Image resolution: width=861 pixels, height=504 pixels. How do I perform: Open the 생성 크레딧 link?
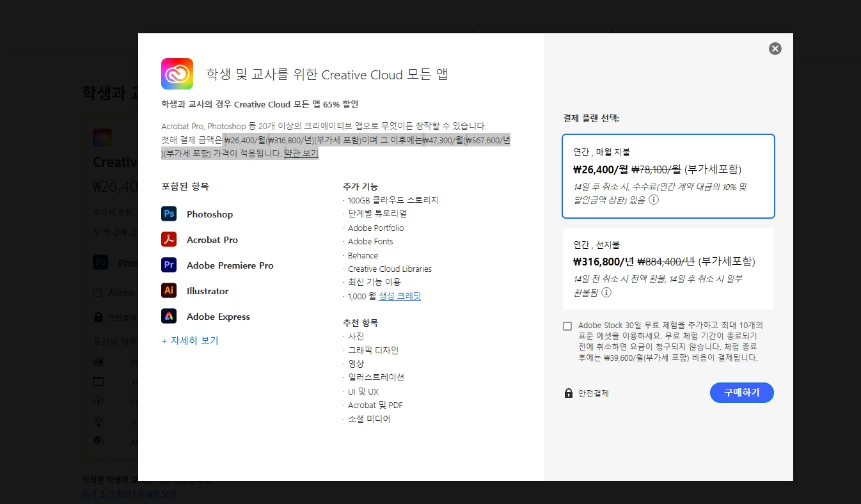[400, 296]
